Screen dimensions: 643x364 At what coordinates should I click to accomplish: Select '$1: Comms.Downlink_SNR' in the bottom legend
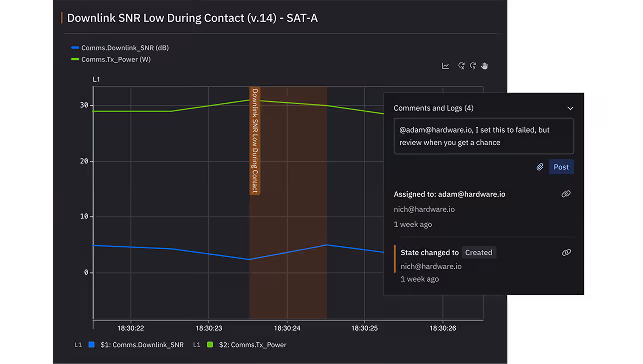(142, 345)
